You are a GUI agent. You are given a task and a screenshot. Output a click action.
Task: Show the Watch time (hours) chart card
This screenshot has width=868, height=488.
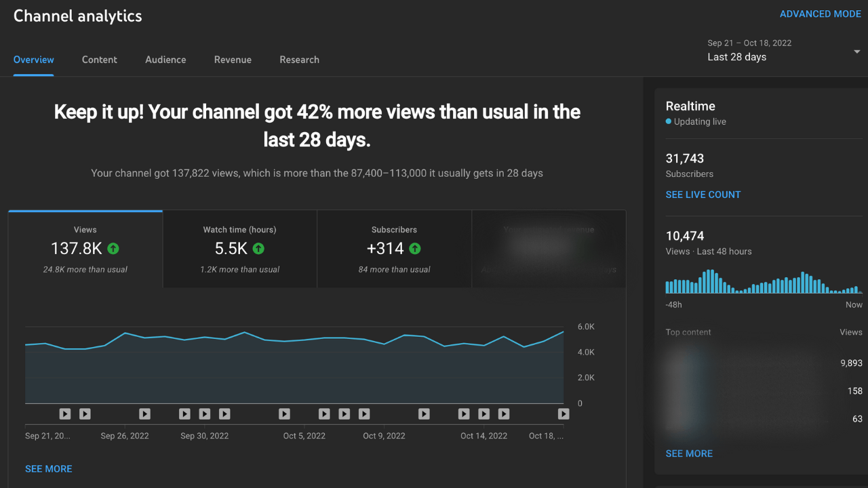pyautogui.click(x=240, y=249)
